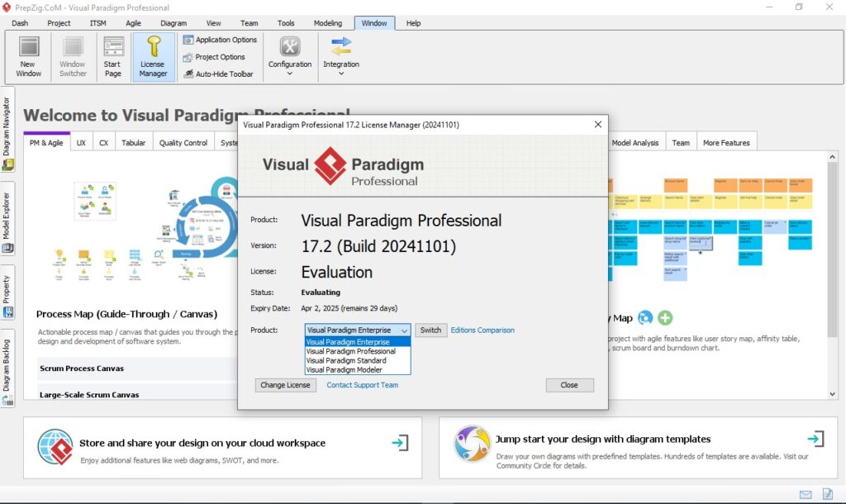
Task: Toggle Auto-Hide Toolbar
Action: (x=218, y=74)
